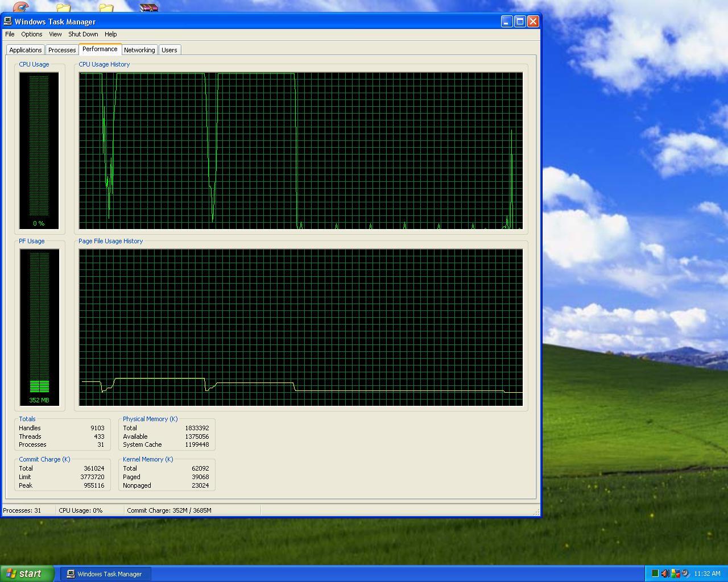Open the Start menu

pyautogui.click(x=27, y=573)
